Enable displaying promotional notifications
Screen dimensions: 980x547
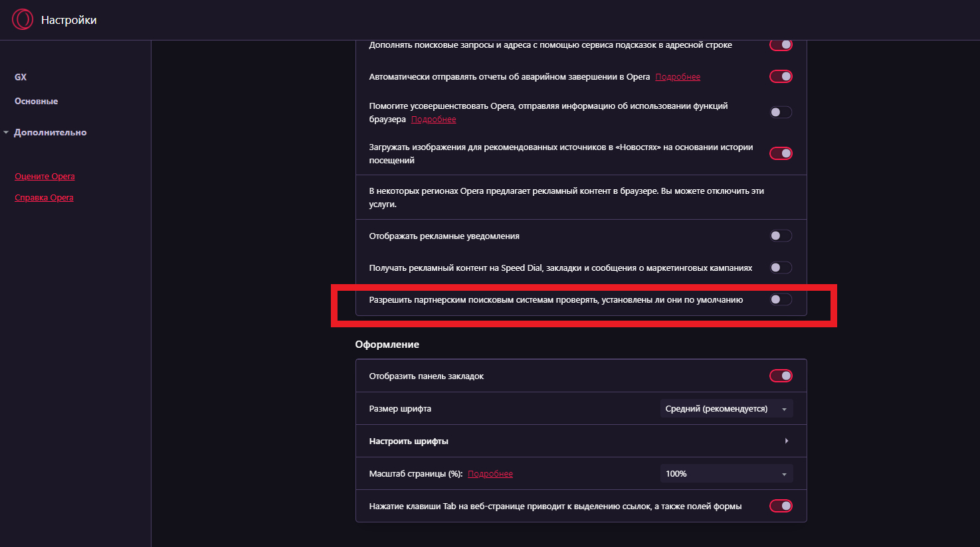tap(781, 236)
